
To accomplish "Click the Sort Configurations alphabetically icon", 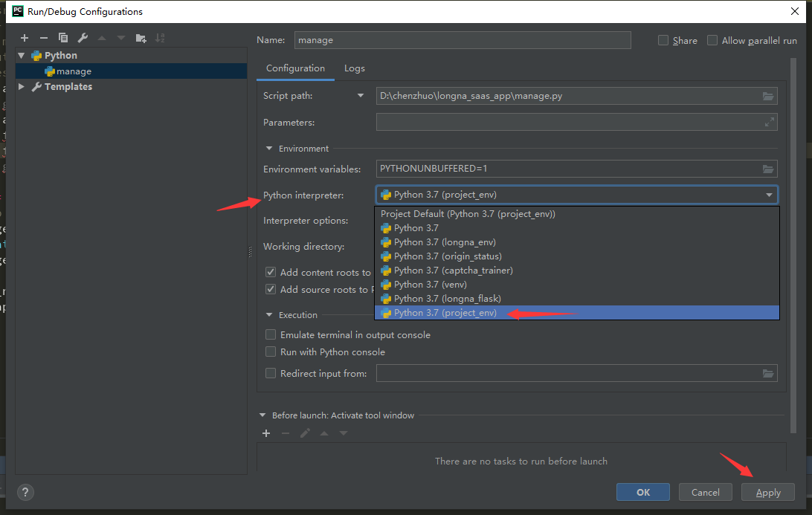I will [x=160, y=38].
